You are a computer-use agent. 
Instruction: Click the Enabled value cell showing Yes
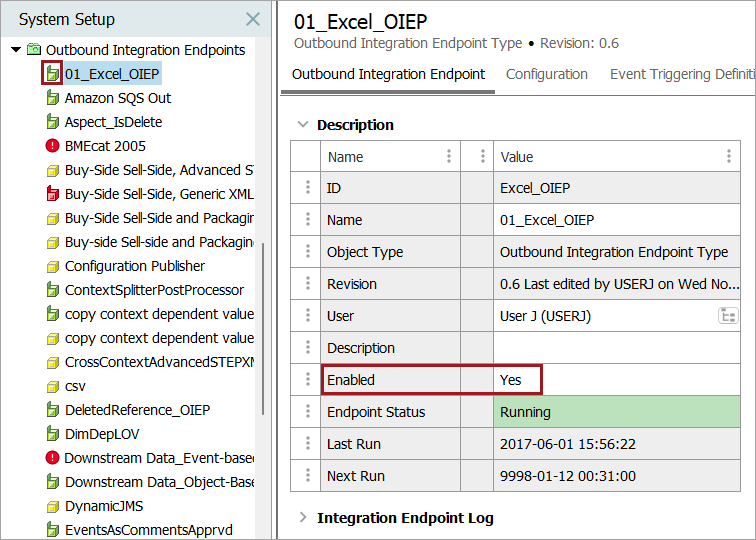coord(517,380)
